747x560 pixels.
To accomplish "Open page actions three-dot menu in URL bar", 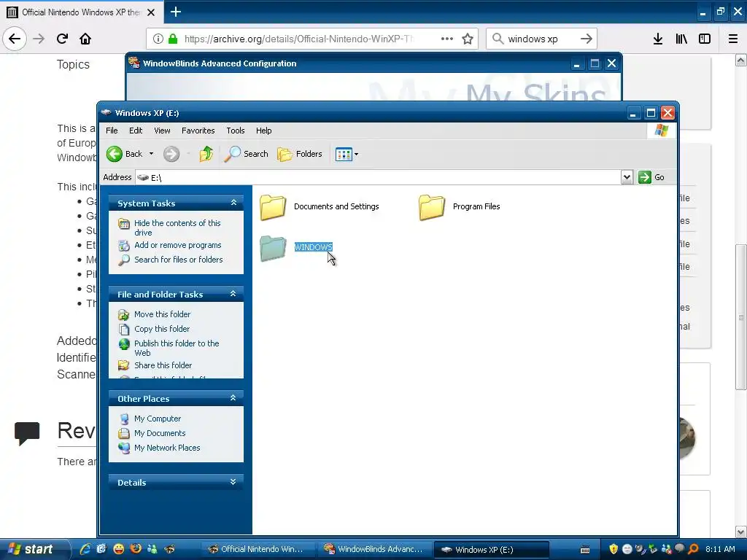I will pos(447,39).
